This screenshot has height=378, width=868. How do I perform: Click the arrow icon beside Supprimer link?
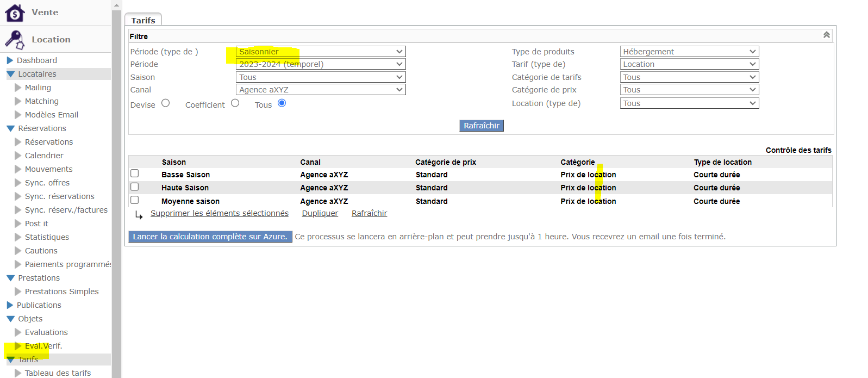[x=139, y=215]
